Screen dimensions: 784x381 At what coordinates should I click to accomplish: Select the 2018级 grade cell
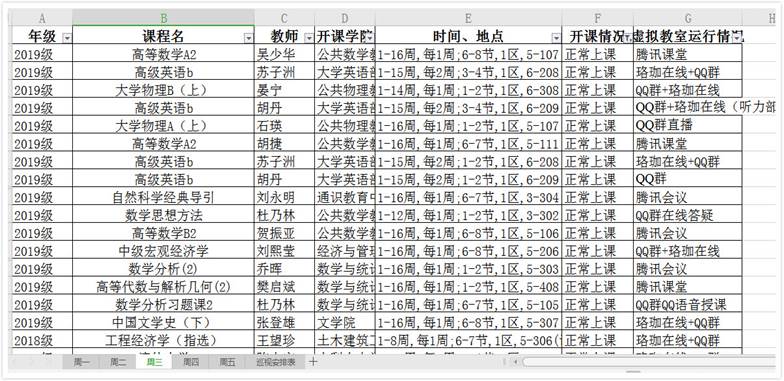click(x=42, y=340)
